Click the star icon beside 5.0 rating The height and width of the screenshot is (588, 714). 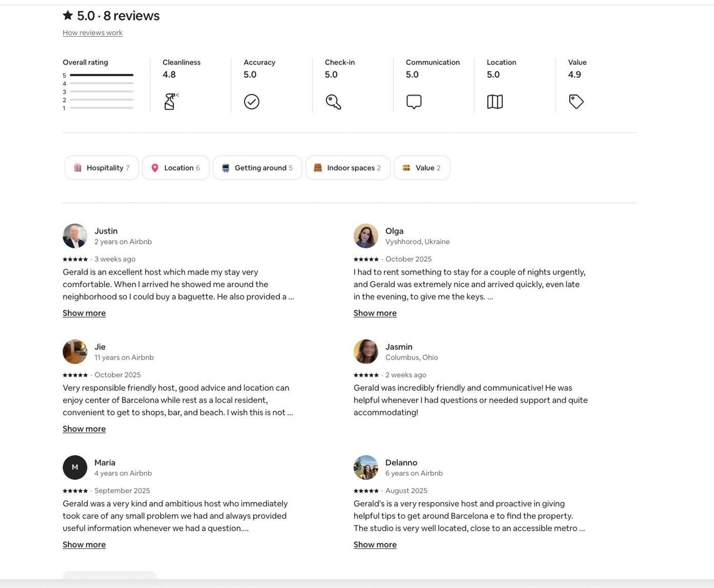68,16
